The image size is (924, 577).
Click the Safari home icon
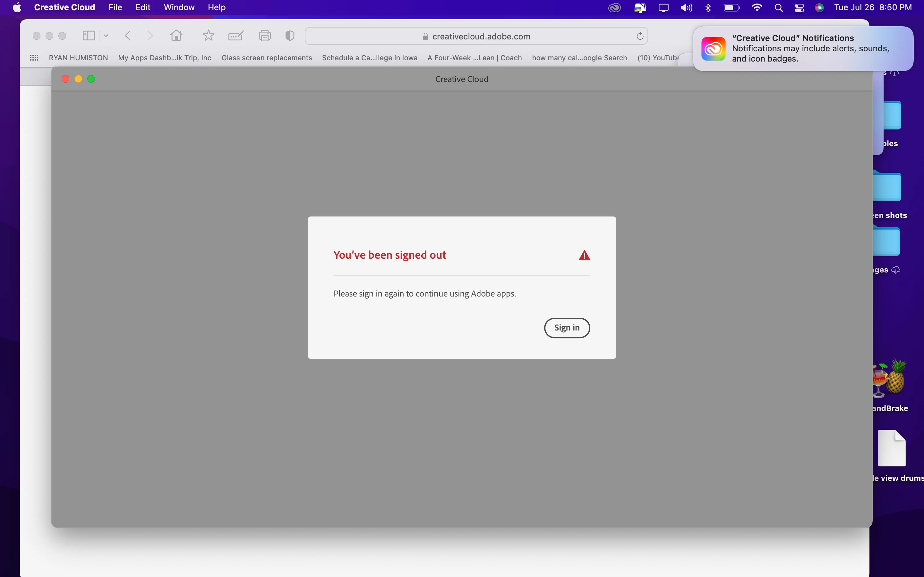click(176, 36)
